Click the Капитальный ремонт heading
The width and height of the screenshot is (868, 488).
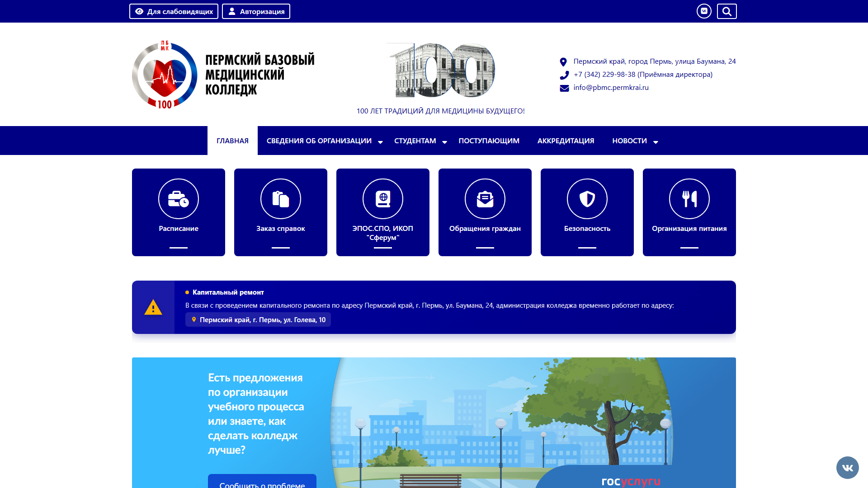coord(228,292)
